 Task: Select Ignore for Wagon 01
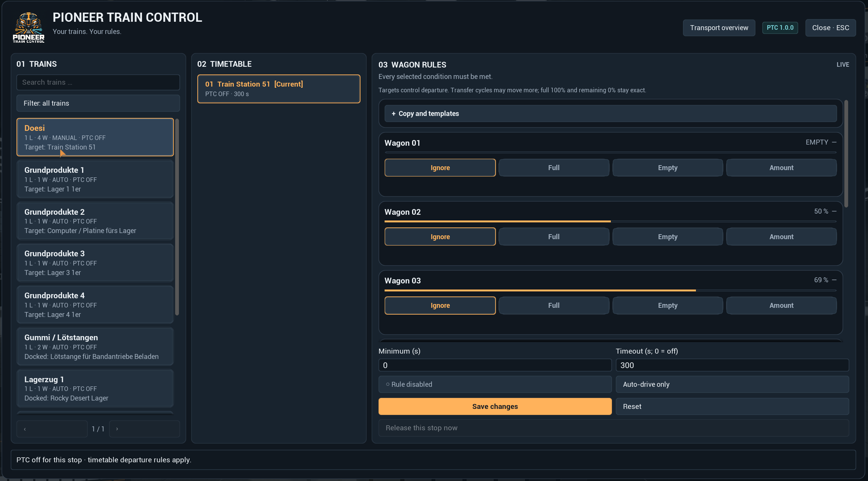pos(440,168)
